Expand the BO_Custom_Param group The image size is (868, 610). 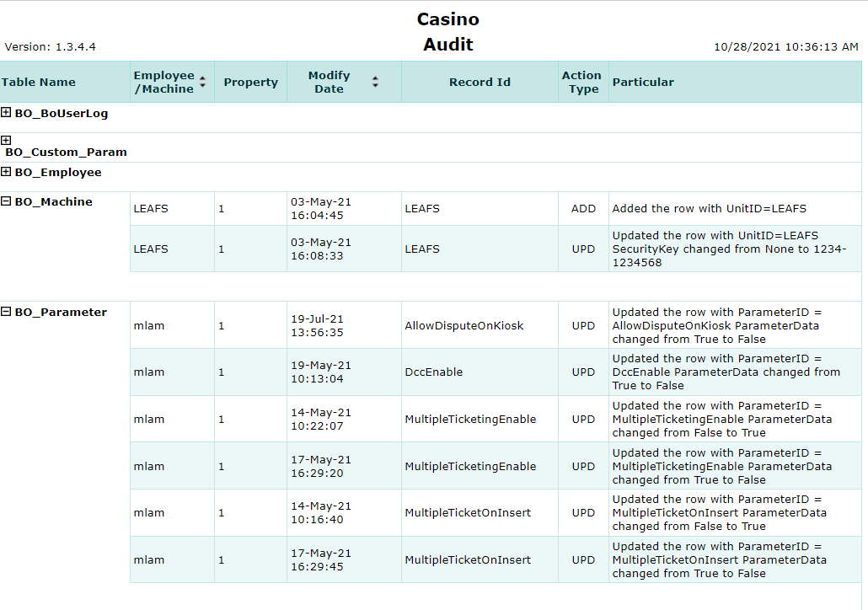pos(6,140)
